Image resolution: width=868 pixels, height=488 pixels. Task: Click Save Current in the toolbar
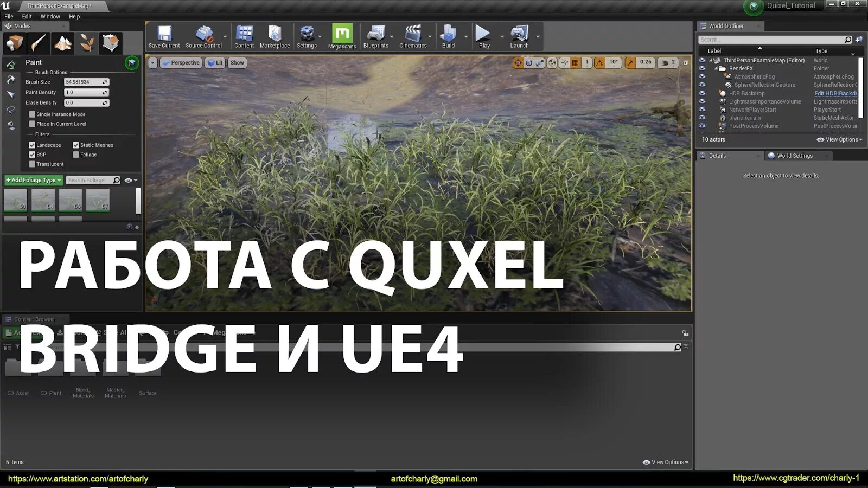point(164,37)
